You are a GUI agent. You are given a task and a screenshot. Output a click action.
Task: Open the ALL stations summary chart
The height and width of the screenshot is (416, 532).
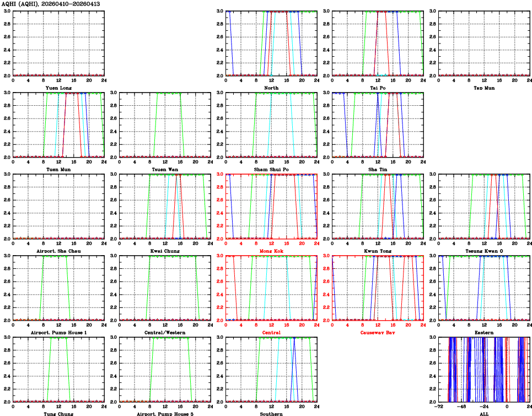click(483, 369)
